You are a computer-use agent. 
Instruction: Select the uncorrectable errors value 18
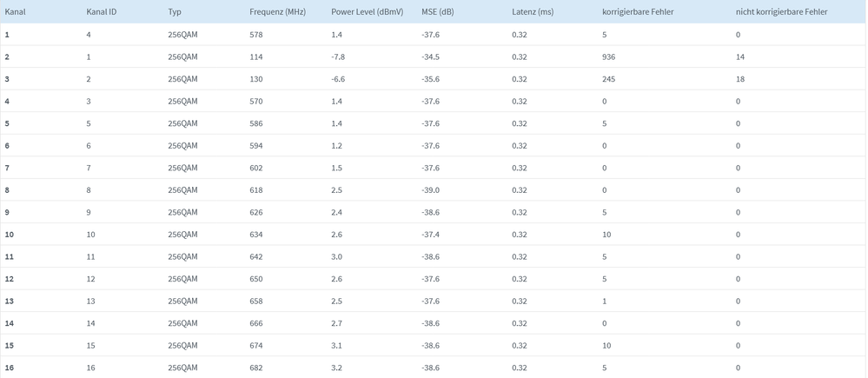click(740, 79)
